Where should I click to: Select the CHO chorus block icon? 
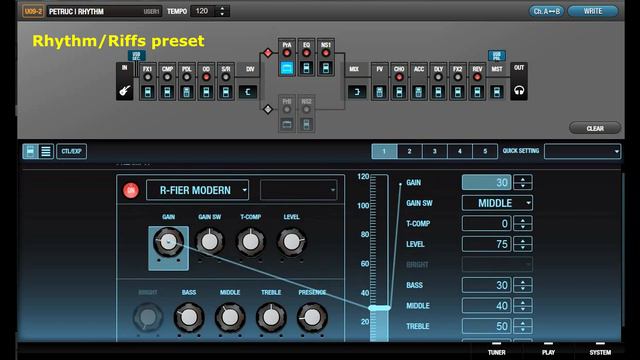[399, 92]
